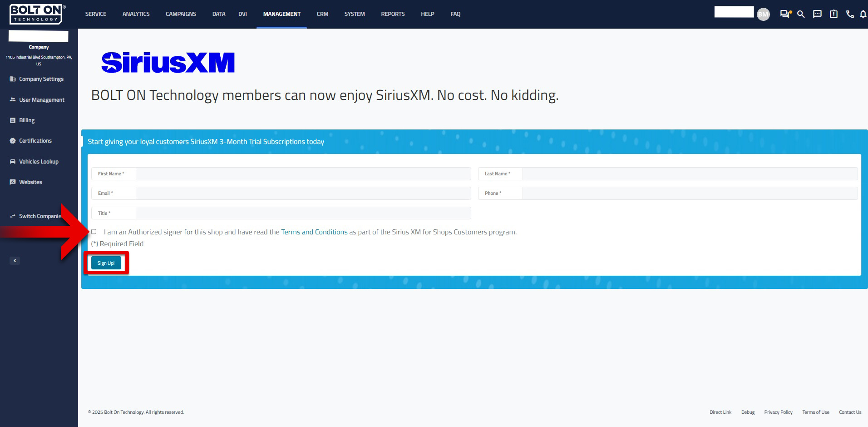Open the chat conversations icon with orange dot

tap(785, 14)
